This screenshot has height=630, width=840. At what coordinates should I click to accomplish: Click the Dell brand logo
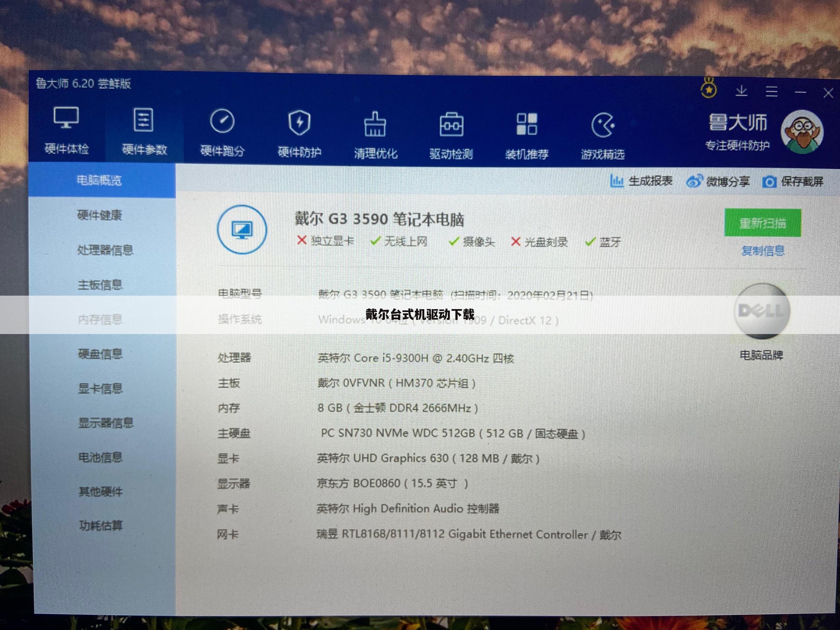[762, 311]
